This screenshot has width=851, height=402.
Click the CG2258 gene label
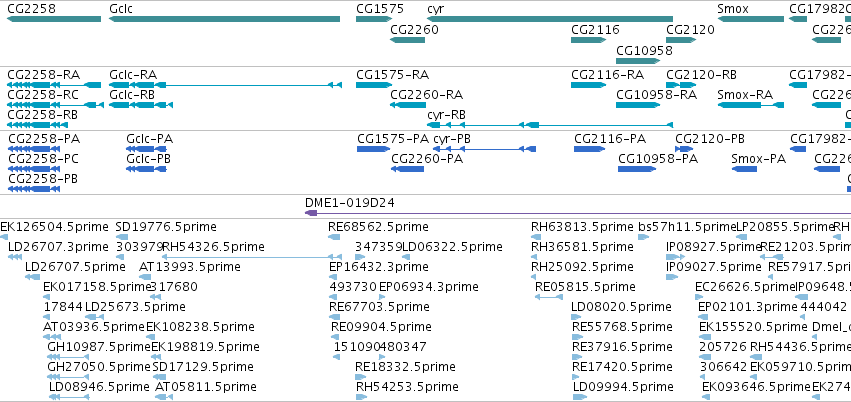point(31,9)
